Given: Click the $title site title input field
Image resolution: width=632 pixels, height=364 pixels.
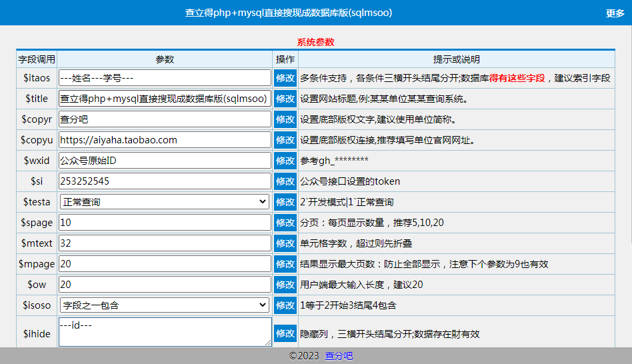Looking at the screenshot, I should [x=165, y=99].
